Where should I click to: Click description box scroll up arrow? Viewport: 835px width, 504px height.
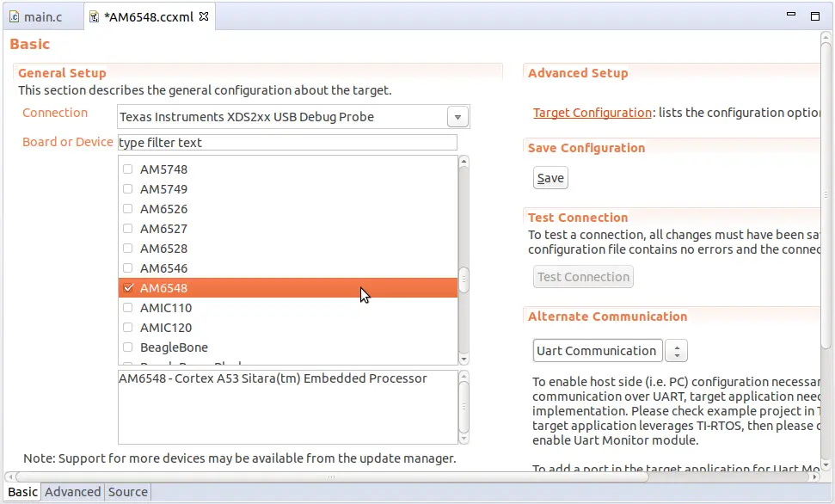coord(464,376)
